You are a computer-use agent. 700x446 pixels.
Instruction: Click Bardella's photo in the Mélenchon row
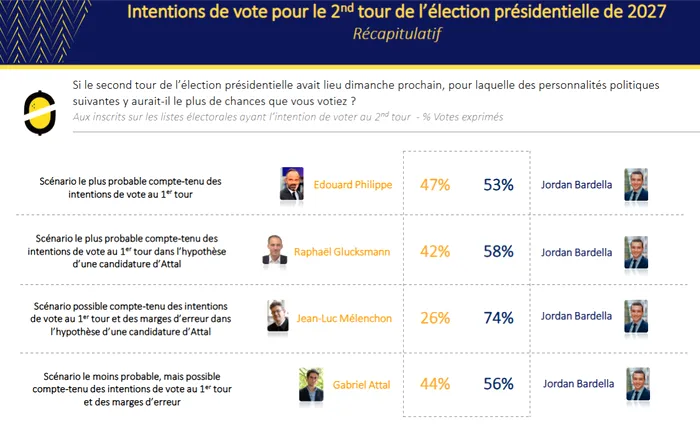coord(636,316)
